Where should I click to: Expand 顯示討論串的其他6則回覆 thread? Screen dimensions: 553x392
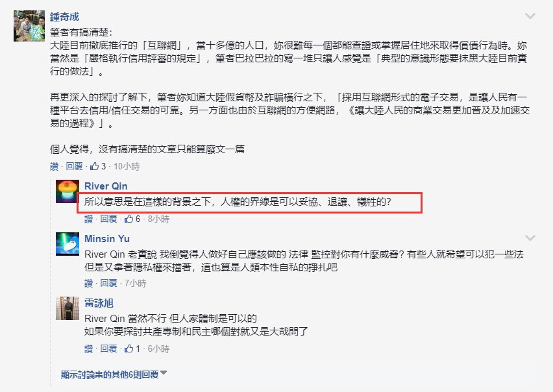[114, 374]
